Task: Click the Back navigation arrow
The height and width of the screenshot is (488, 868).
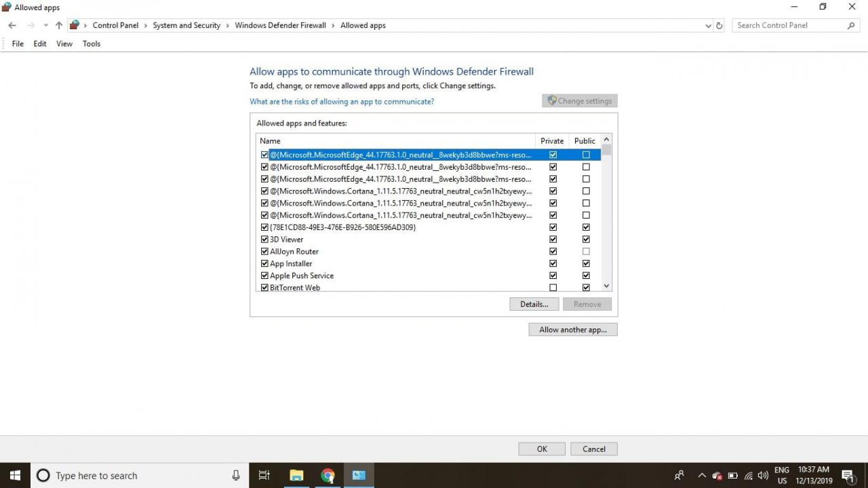Action: (12, 25)
